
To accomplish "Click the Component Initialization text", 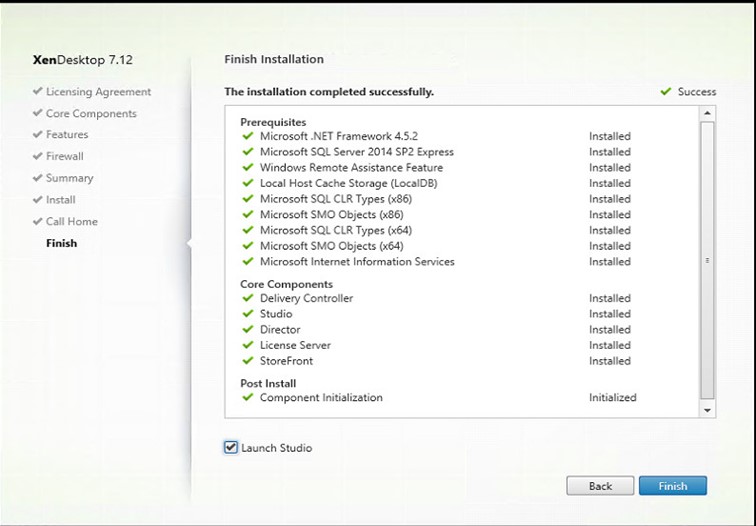I will [321, 397].
